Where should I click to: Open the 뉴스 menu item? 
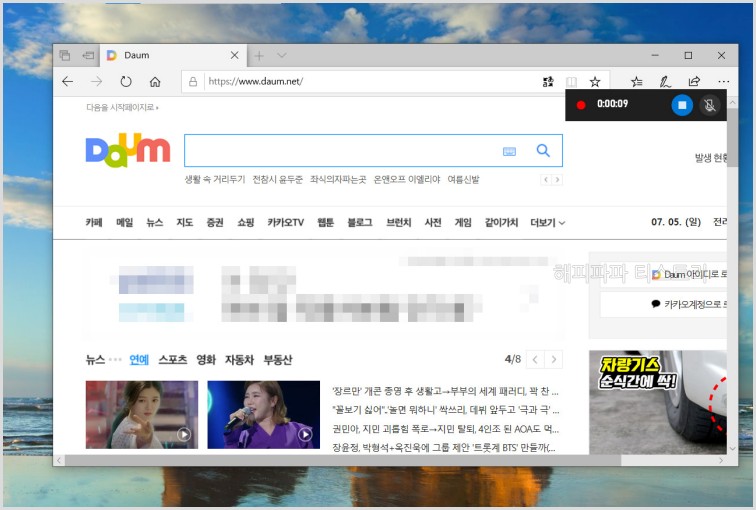(x=155, y=222)
